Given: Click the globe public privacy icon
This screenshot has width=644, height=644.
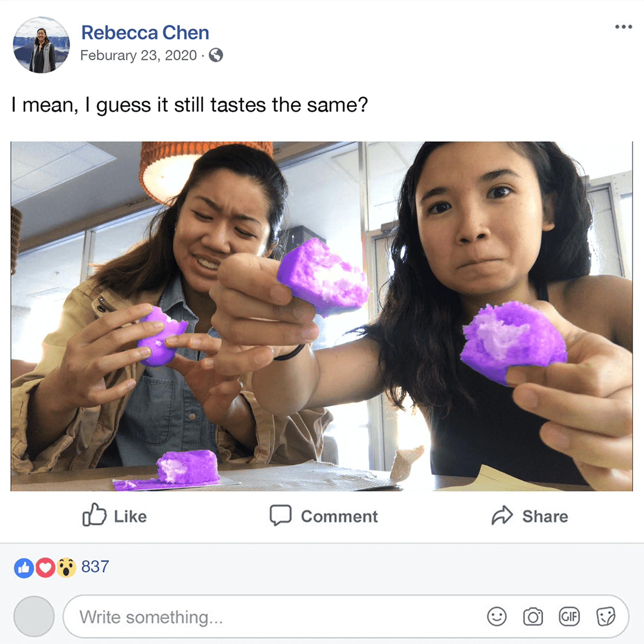Looking at the screenshot, I should pyautogui.click(x=216, y=55).
